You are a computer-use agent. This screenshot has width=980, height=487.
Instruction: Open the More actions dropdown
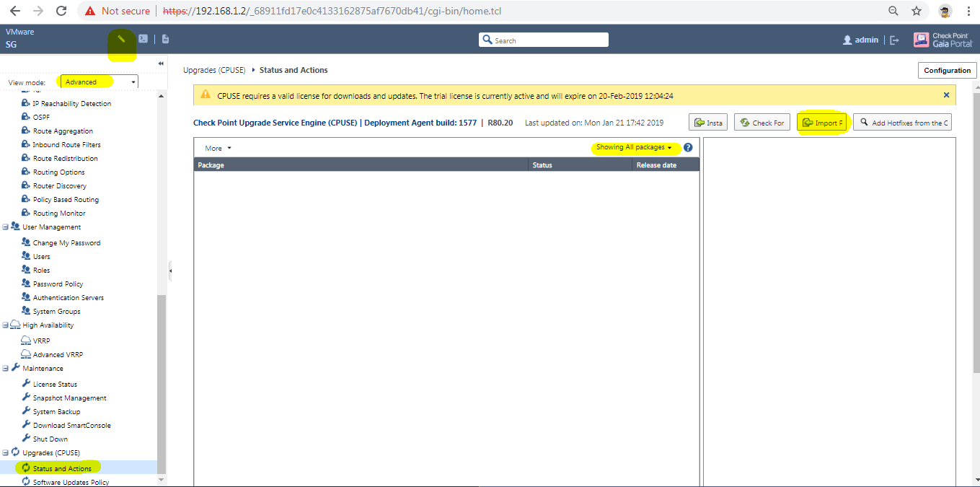(218, 148)
